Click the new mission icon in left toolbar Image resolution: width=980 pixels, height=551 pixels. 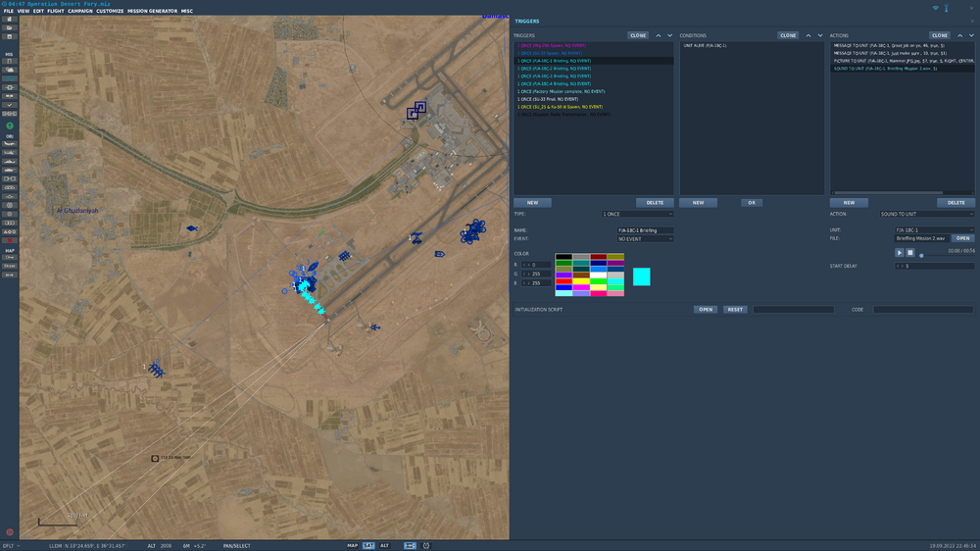(10, 20)
